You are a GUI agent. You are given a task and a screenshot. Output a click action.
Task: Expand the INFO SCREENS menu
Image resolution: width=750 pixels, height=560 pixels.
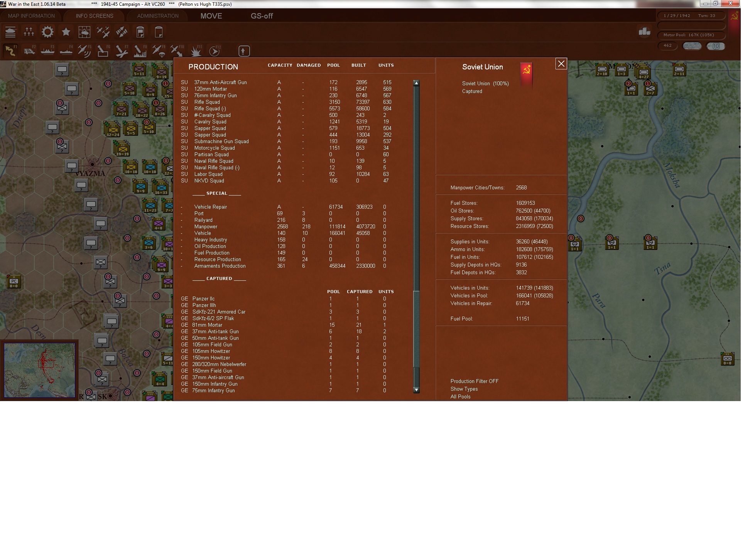[x=95, y=16]
